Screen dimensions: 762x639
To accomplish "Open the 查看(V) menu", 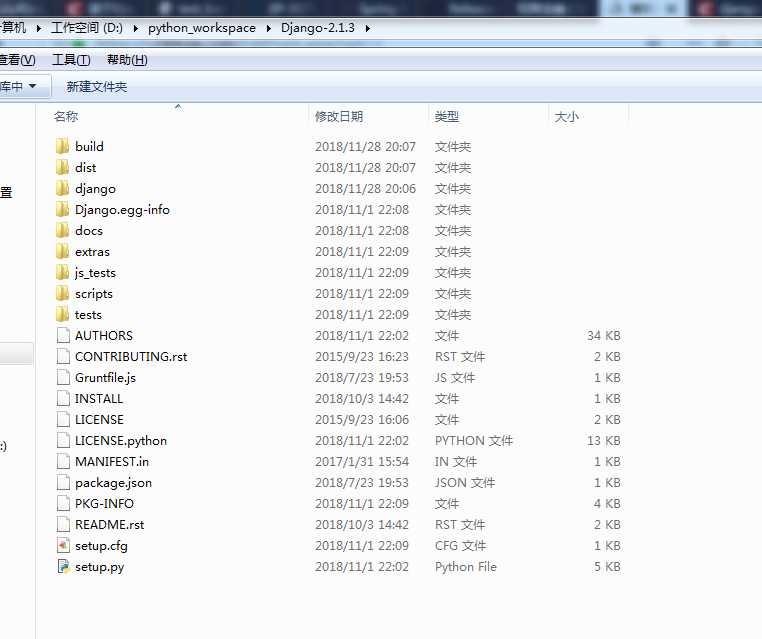I will [x=17, y=60].
